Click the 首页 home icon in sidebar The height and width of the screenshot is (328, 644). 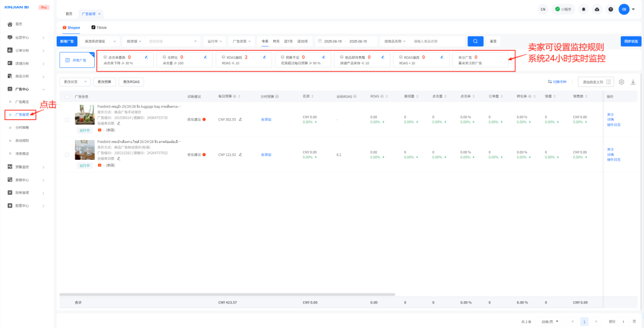tap(10, 24)
